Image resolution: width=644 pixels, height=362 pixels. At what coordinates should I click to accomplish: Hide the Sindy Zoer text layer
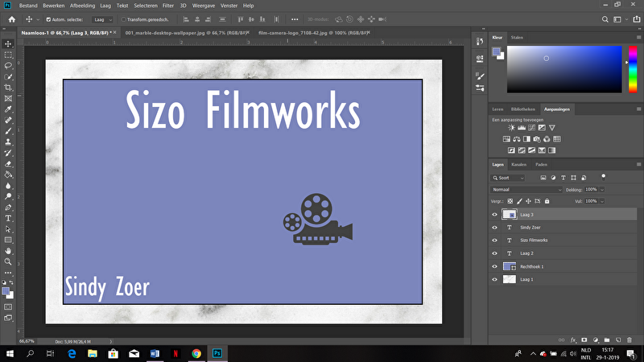click(494, 228)
